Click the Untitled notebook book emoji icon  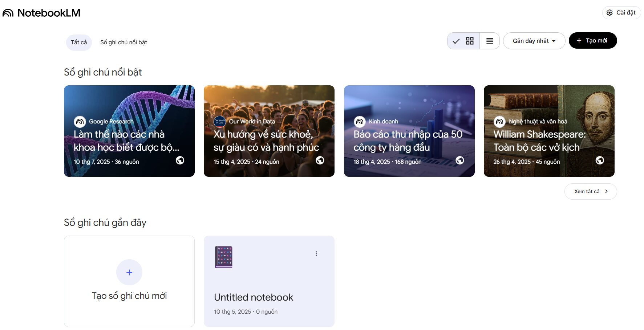[224, 257]
